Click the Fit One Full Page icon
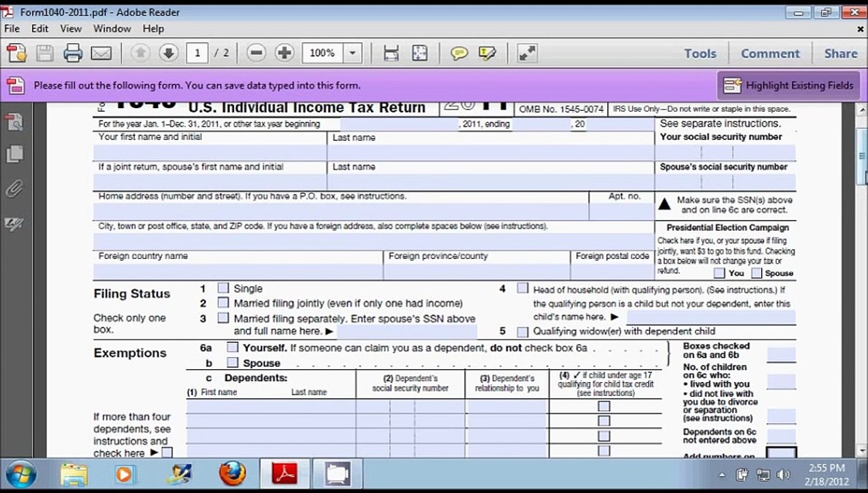The width and height of the screenshot is (868, 493). point(419,53)
